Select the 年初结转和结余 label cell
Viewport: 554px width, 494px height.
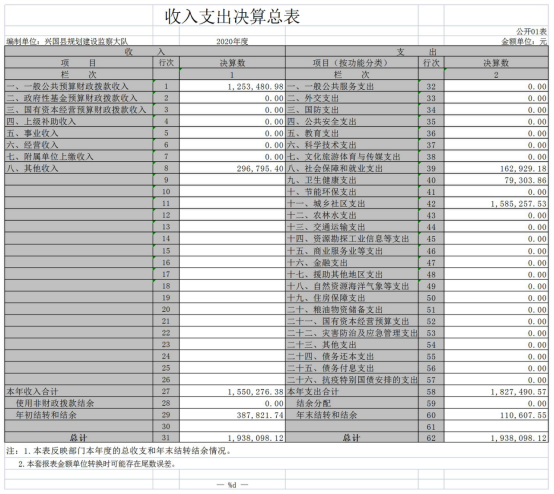coord(78,414)
